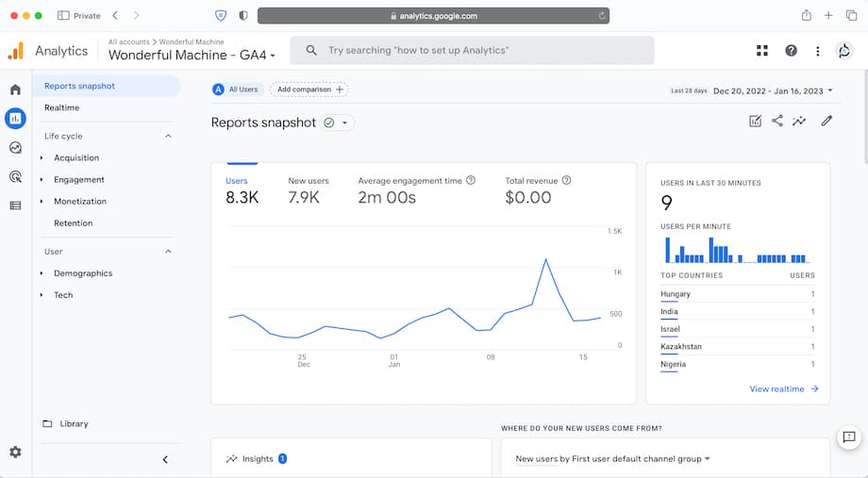Select the Users metric tab
This screenshot has width=868, height=478.
pos(242,190)
